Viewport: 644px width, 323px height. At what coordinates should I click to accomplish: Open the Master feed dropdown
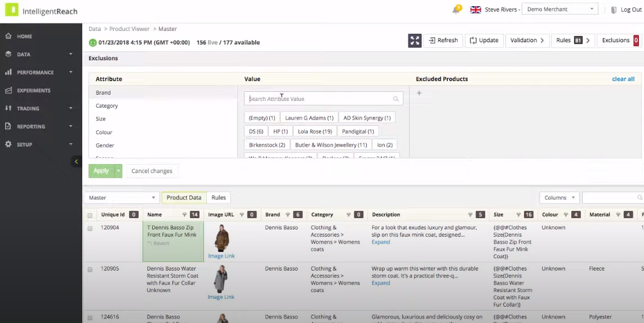(122, 198)
